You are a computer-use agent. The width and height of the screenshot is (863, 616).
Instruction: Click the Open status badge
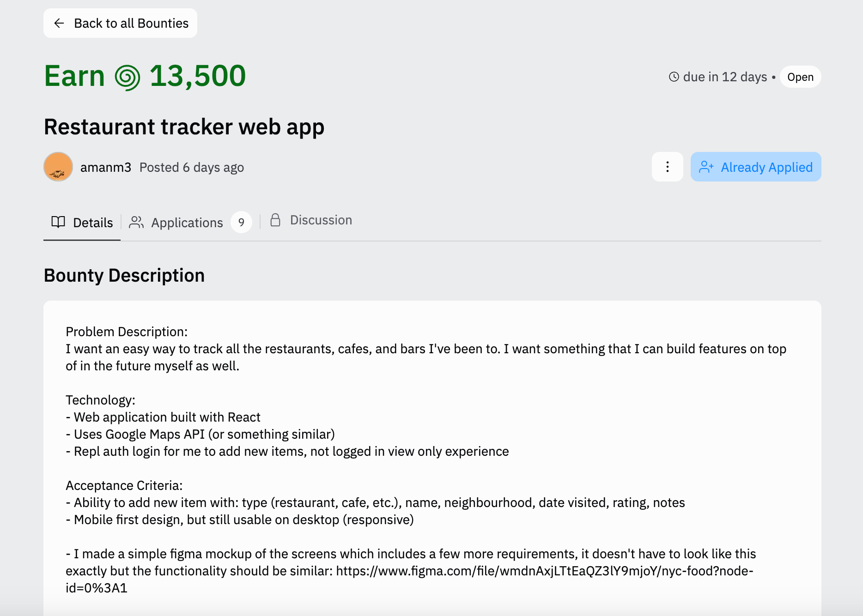click(800, 77)
